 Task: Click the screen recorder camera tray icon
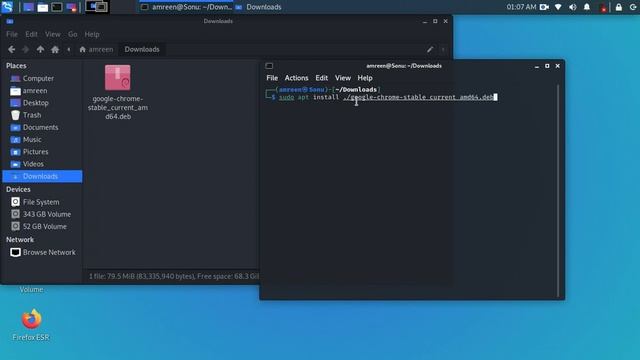click(544, 7)
